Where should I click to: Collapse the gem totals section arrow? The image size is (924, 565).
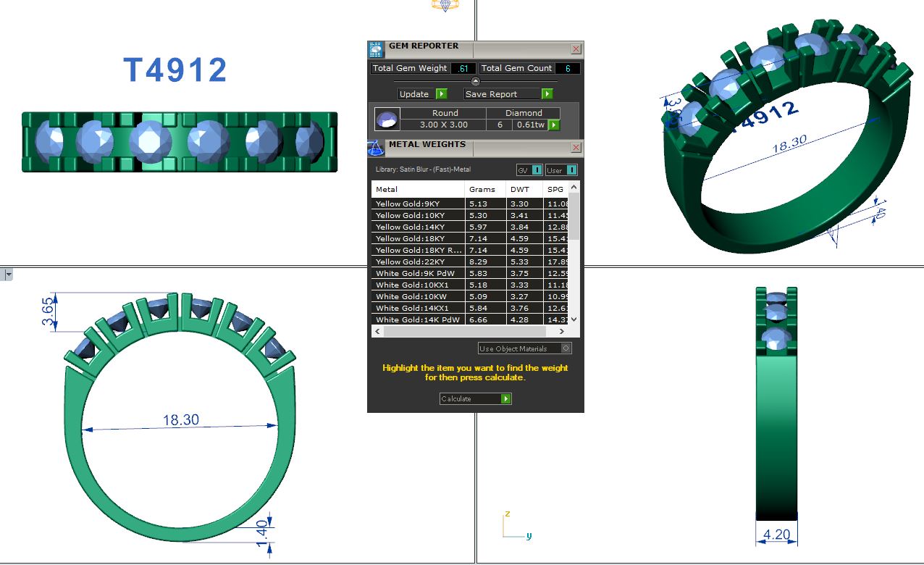pos(476,81)
